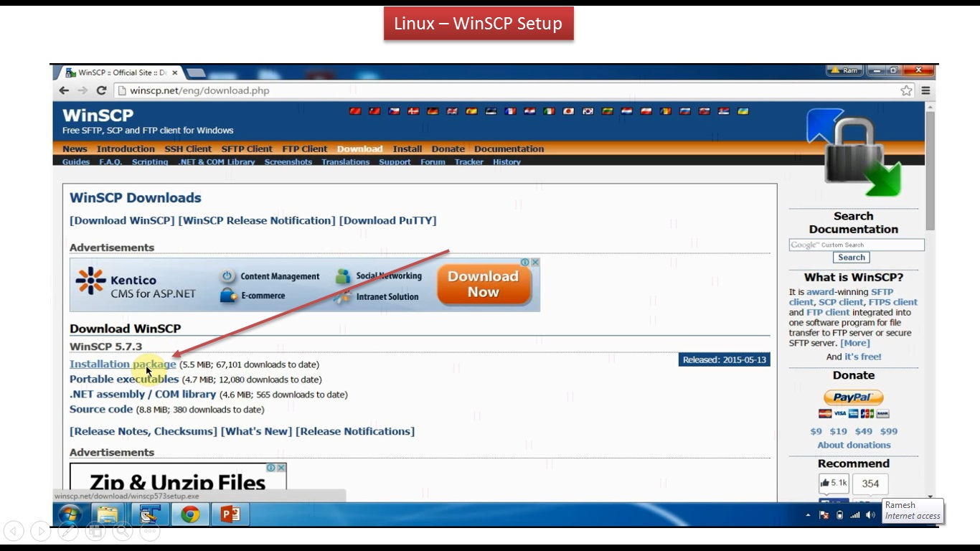Choose the $19 donation link

(x=838, y=432)
